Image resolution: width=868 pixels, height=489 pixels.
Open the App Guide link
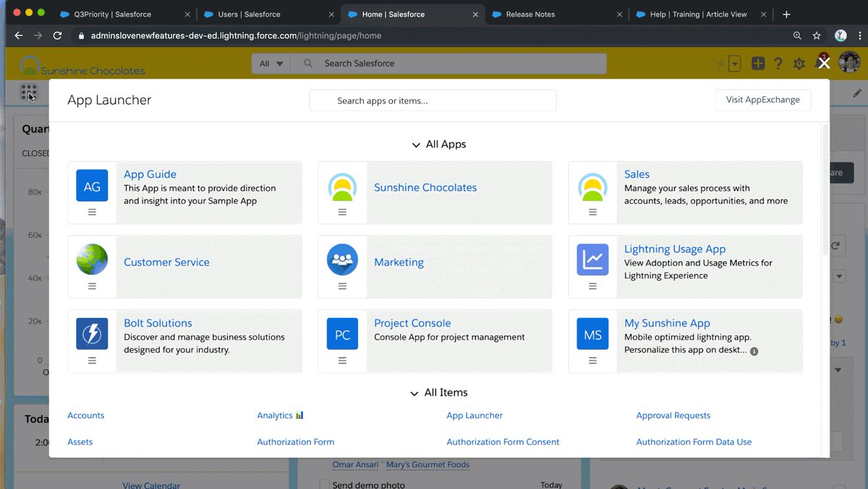(150, 174)
